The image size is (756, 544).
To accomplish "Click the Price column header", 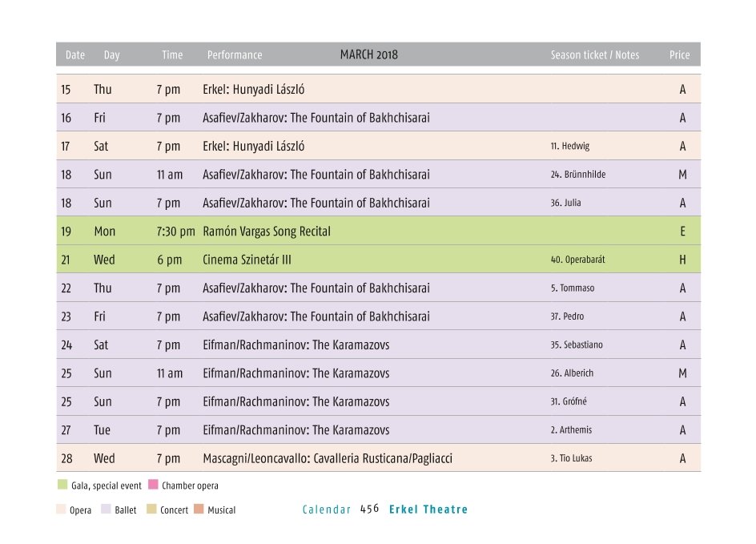I will (x=679, y=55).
